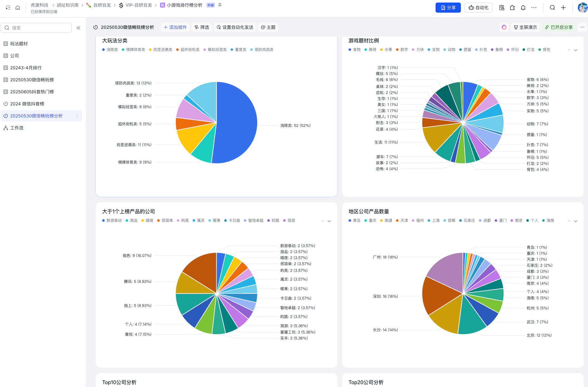Toggle 消除类 legend in 大玩法分类 chart
This screenshot has height=387, width=588.
110,50
